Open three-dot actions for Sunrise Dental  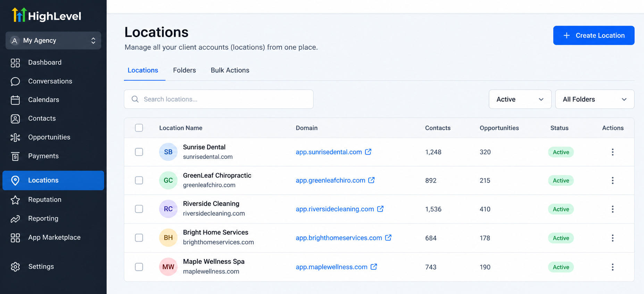click(613, 152)
